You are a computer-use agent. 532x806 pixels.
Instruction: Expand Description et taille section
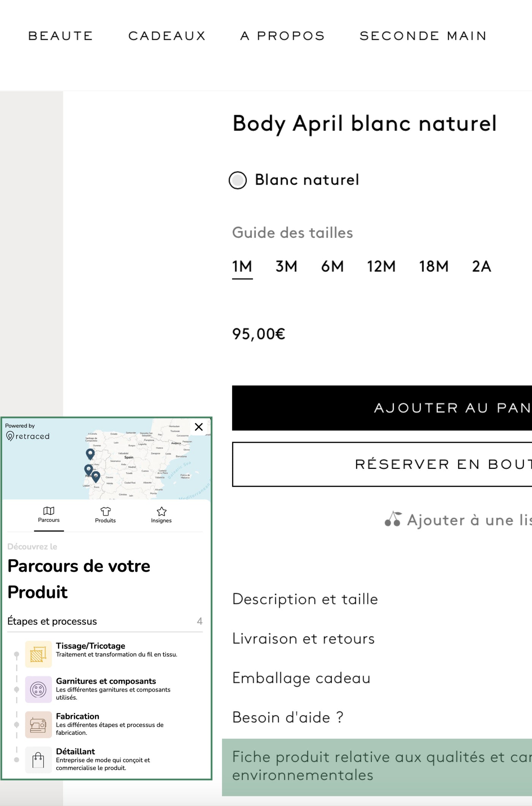click(x=305, y=599)
